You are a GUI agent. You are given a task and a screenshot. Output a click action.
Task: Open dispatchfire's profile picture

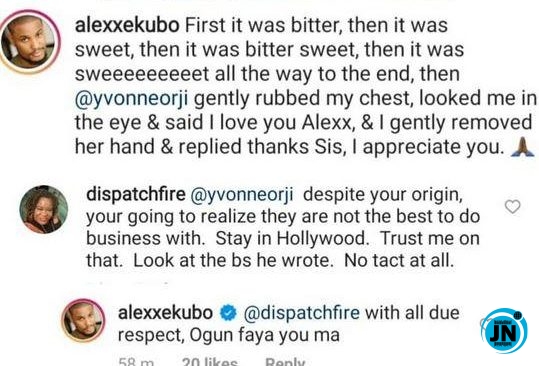[x=44, y=209]
